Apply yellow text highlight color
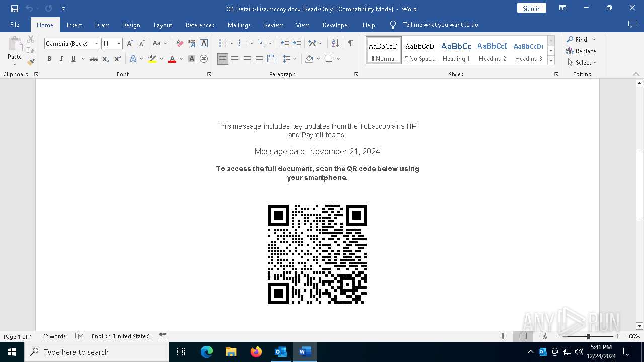 coord(152,59)
